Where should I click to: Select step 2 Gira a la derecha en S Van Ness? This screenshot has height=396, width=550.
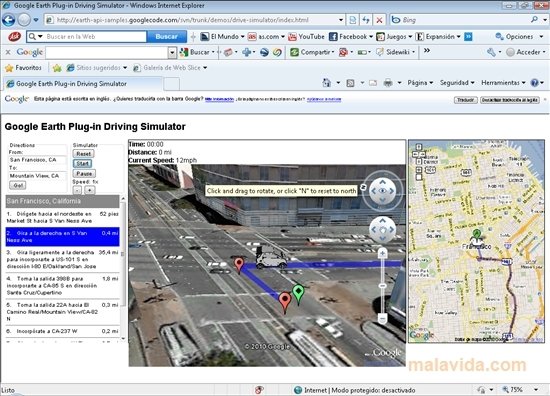tap(62, 236)
